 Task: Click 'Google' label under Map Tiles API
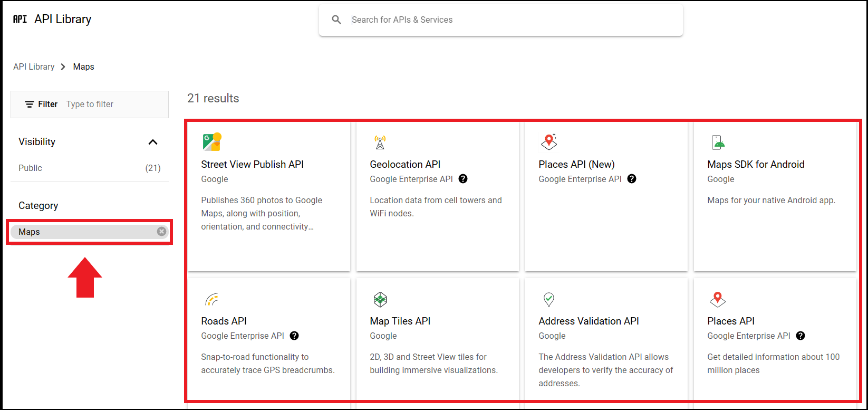click(383, 336)
